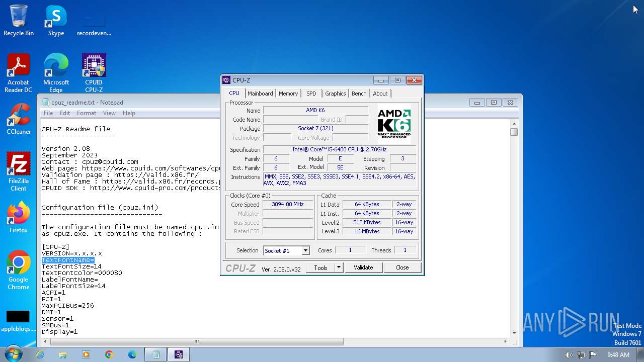Switch to the Memory tab
644x362 pixels.
click(x=288, y=94)
